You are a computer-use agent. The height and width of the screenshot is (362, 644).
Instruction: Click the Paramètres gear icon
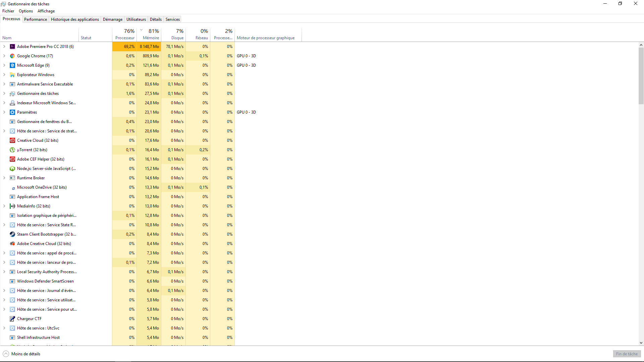coord(12,112)
